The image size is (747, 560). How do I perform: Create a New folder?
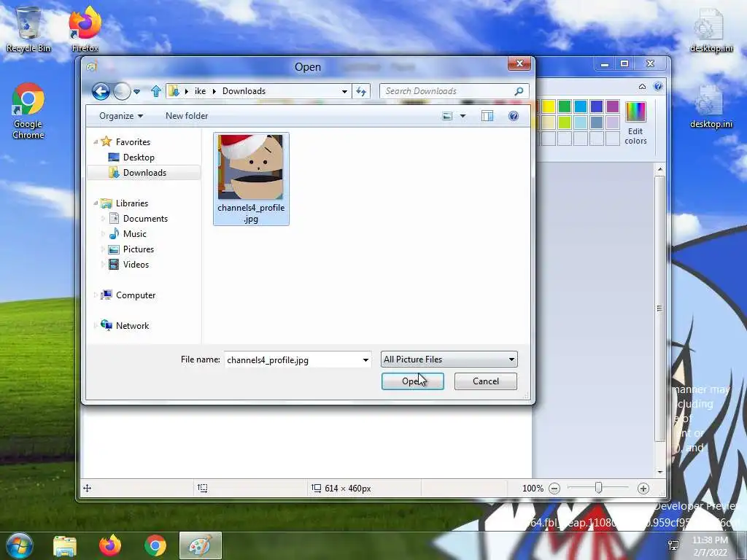[186, 116]
